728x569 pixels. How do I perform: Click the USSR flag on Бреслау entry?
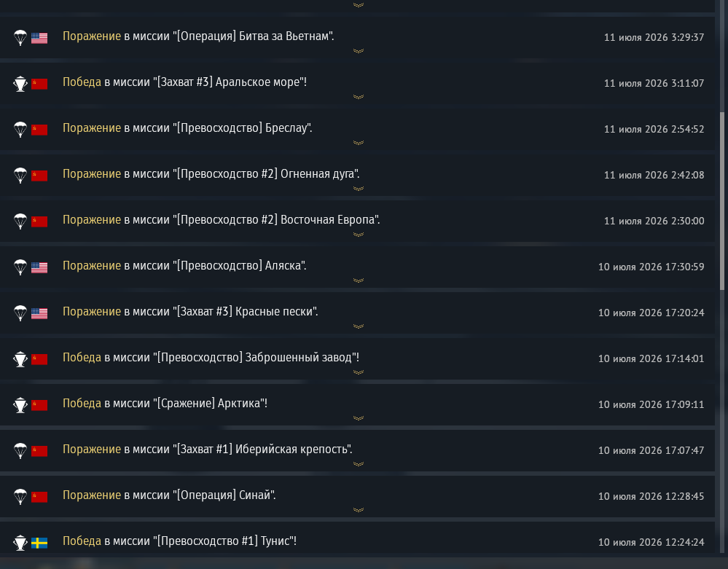point(39,130)
